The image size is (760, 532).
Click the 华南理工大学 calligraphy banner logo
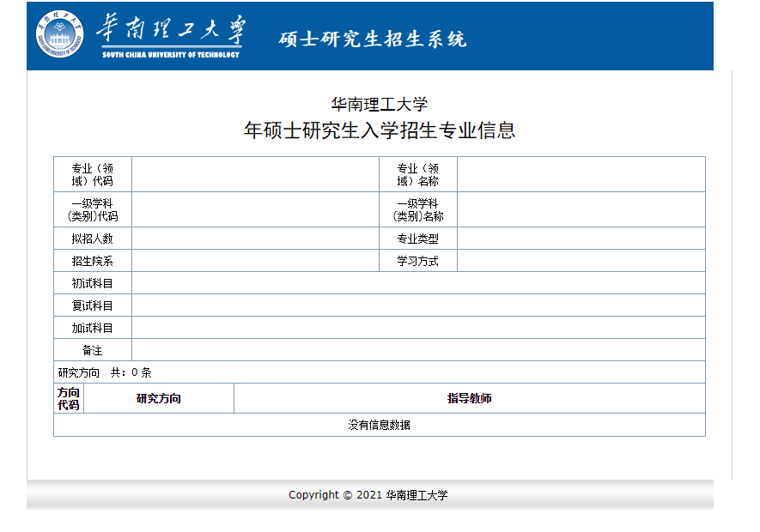pyautogui.click(x=171, y=28)
